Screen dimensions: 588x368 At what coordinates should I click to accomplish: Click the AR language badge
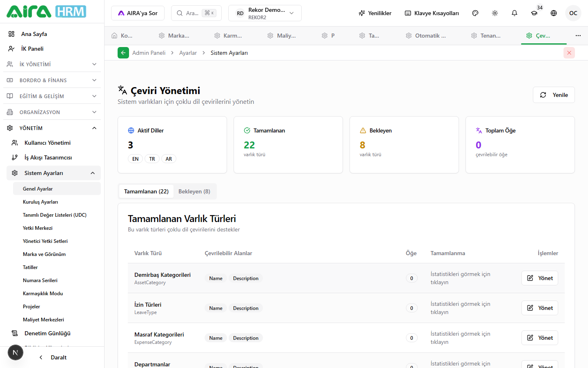169,159
